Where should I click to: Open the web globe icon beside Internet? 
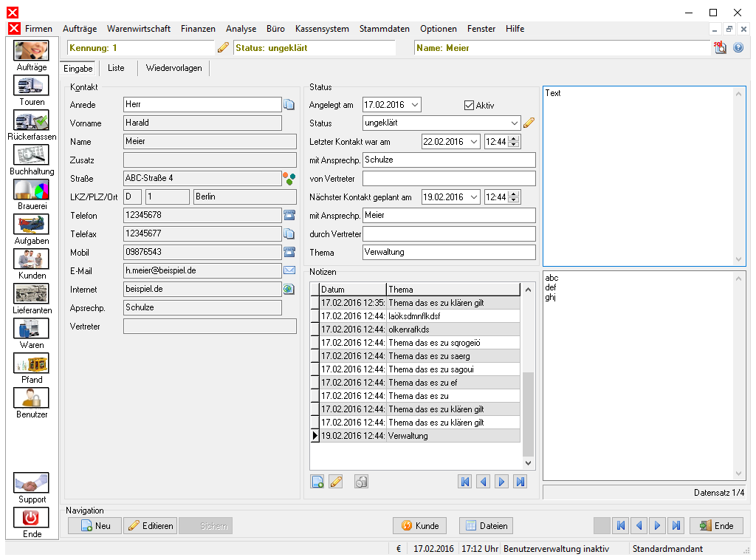tap(289, 289)
